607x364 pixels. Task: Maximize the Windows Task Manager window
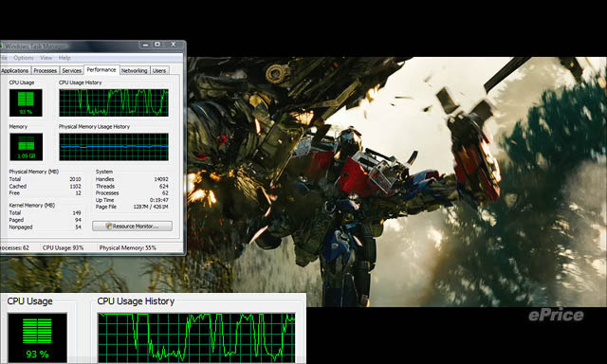157,45
